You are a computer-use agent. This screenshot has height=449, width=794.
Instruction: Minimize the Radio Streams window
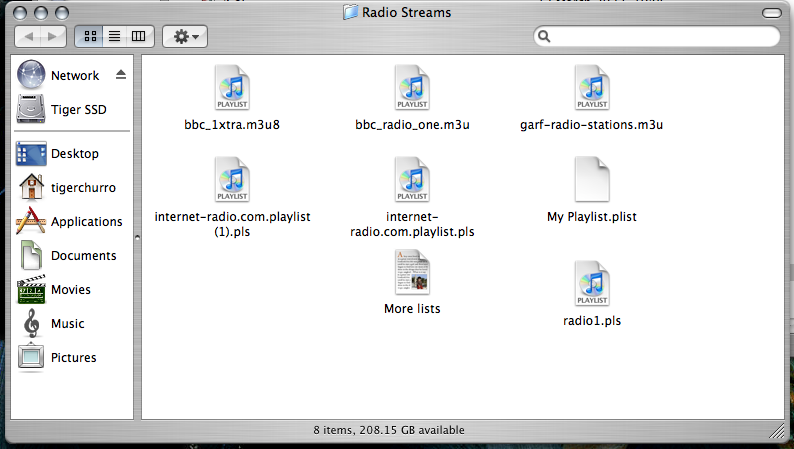[x=41, y=13]
